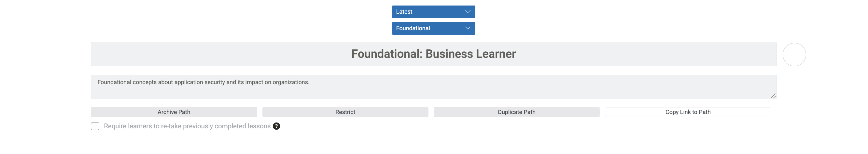Open the Foundational category dropdown
Screen dimensions: 868x154
click(433, 28)
